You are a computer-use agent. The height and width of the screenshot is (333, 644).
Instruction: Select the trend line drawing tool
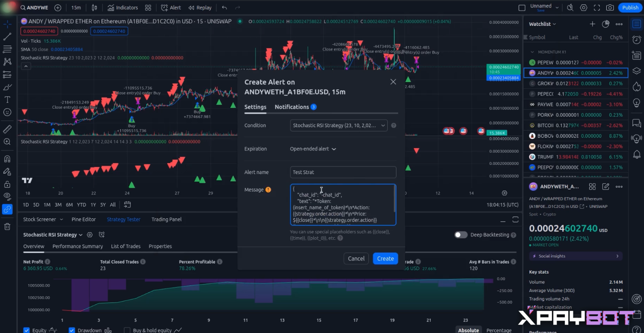(7, 37)
